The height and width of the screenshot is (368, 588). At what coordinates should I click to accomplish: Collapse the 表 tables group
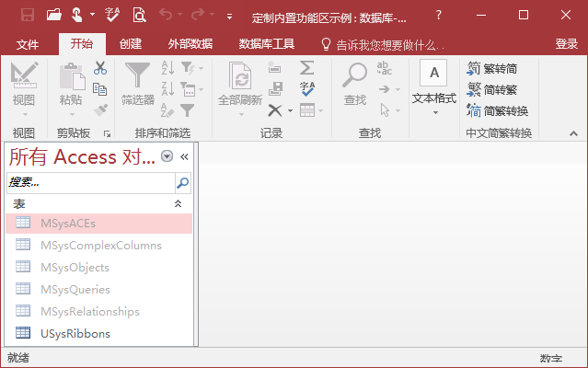(178, 203)
